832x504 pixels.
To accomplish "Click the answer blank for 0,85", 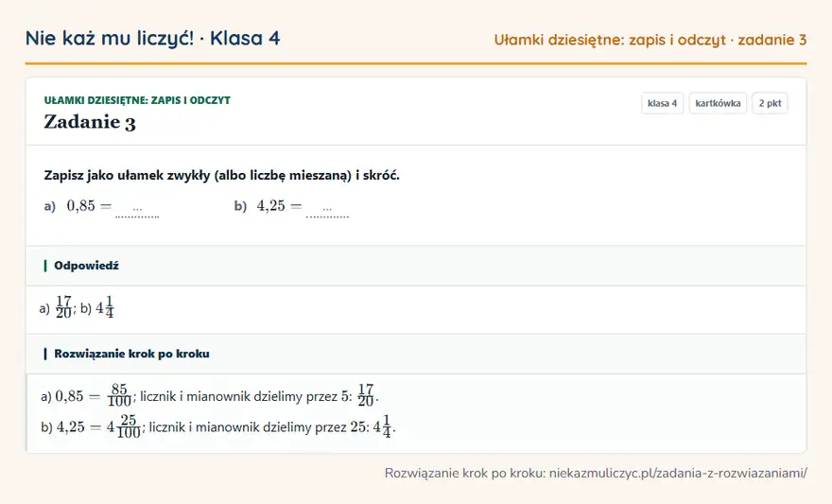I will tap(137, 209).
